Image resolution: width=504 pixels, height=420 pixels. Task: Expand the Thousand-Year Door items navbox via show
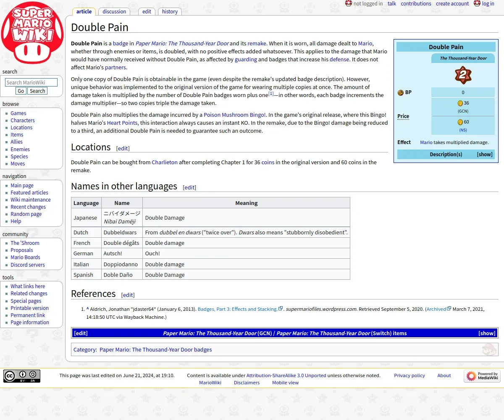(x=487, y=333)
